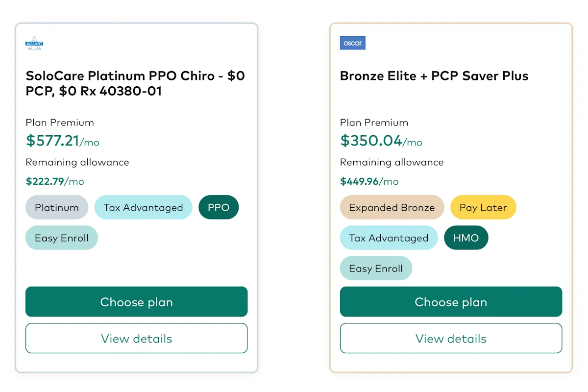Select the Bronze Elite plan title
This screenshot has height=392, width=588.
[x=434, y=76]
